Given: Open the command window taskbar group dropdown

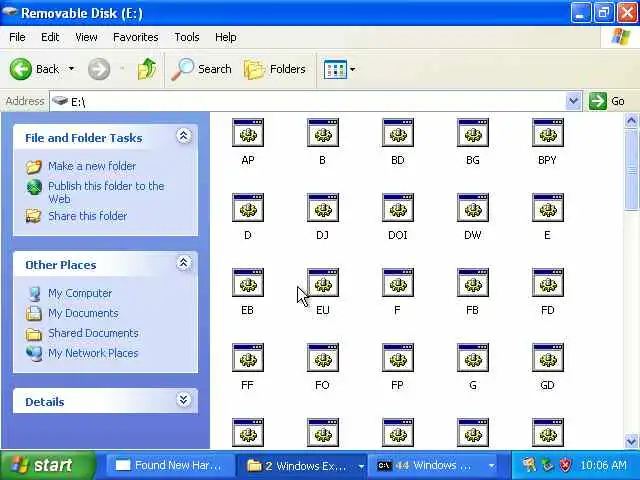Looking at the screenshot, I should pyautogui.click(x=492, y=466).
